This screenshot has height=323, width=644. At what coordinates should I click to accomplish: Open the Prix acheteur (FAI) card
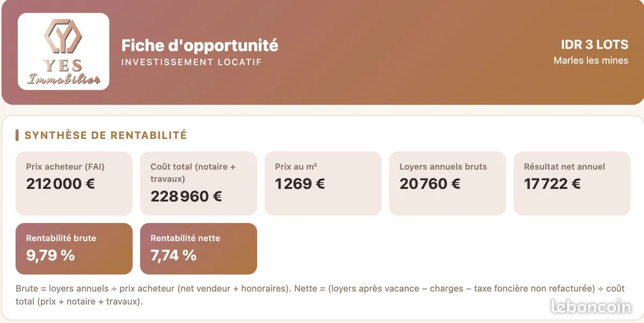(74, 183)
